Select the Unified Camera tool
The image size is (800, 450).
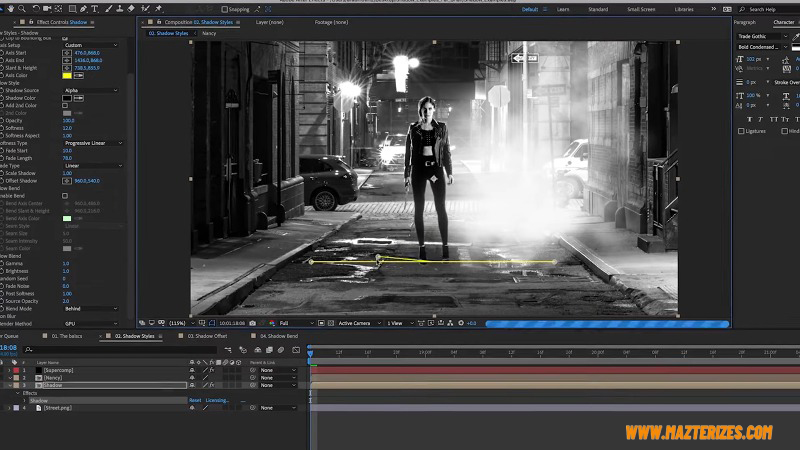pyautogui.click(x=47, y=9)
